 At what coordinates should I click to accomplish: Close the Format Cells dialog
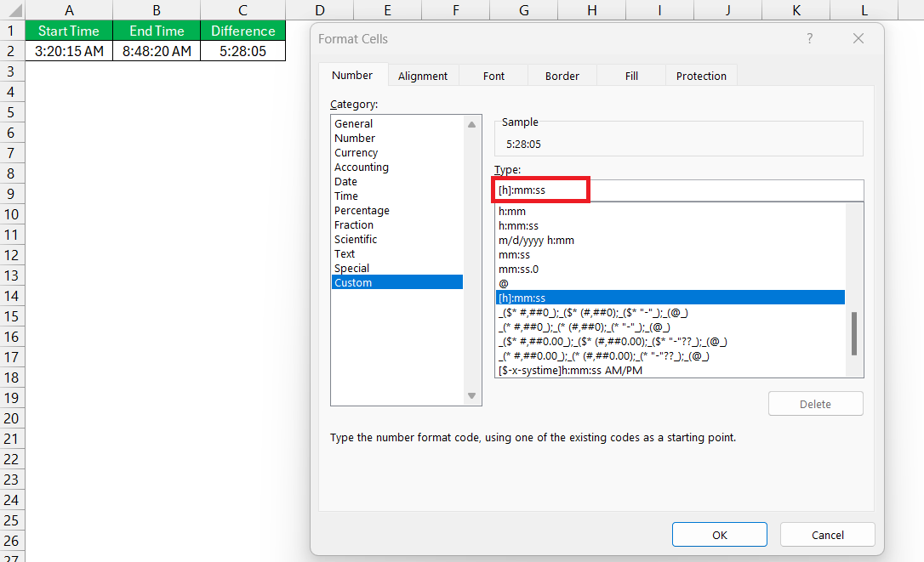click(x=858, y=39)
